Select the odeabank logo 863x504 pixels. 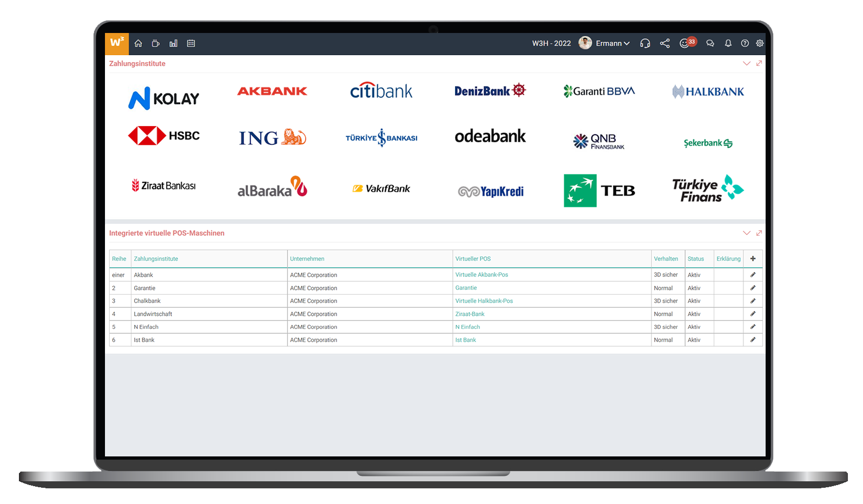[490, 136]
